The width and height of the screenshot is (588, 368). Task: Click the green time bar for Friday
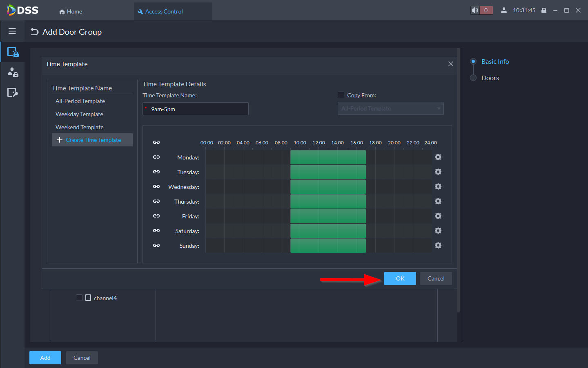(x=328, y=216)
